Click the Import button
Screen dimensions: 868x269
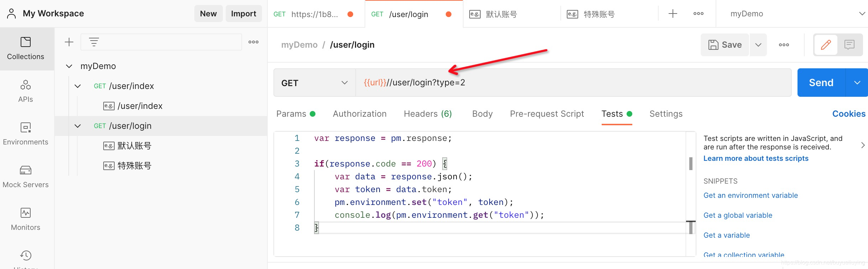click(244, 14)
